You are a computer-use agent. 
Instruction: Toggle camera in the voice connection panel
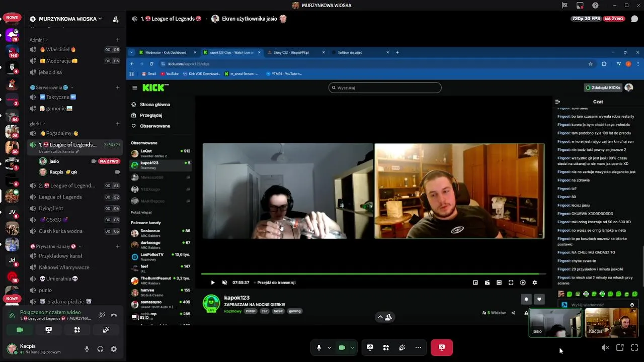tap(20, 330)
